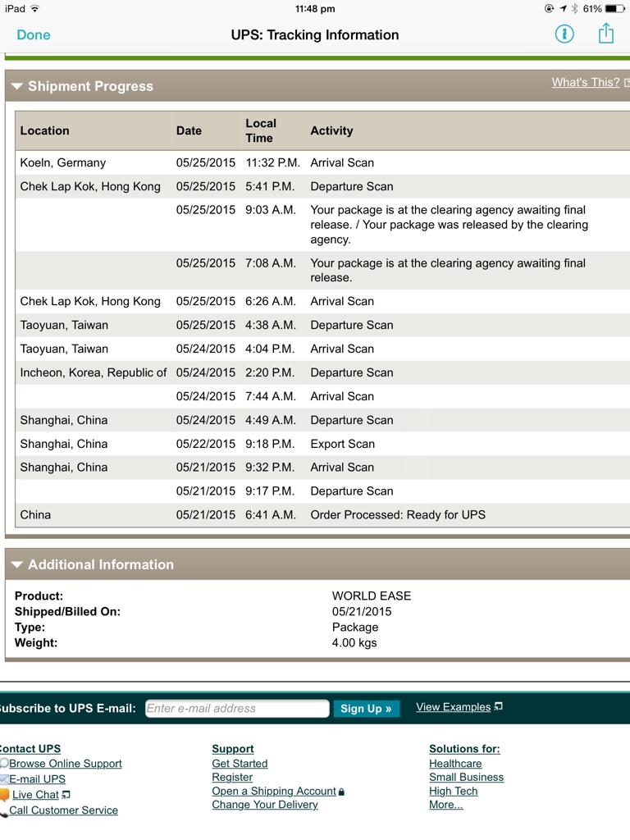Open a Shipping Account link
This screenshot has width=630, height=840.
click(274, 791)
